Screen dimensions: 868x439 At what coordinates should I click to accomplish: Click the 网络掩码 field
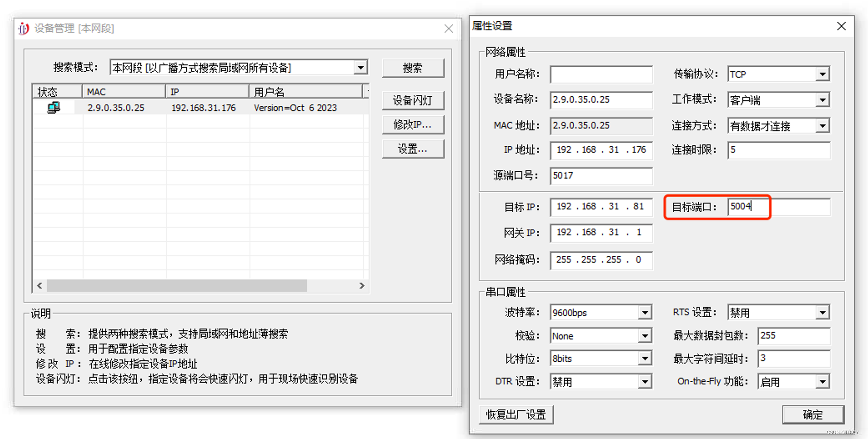(x=602, y=260)
